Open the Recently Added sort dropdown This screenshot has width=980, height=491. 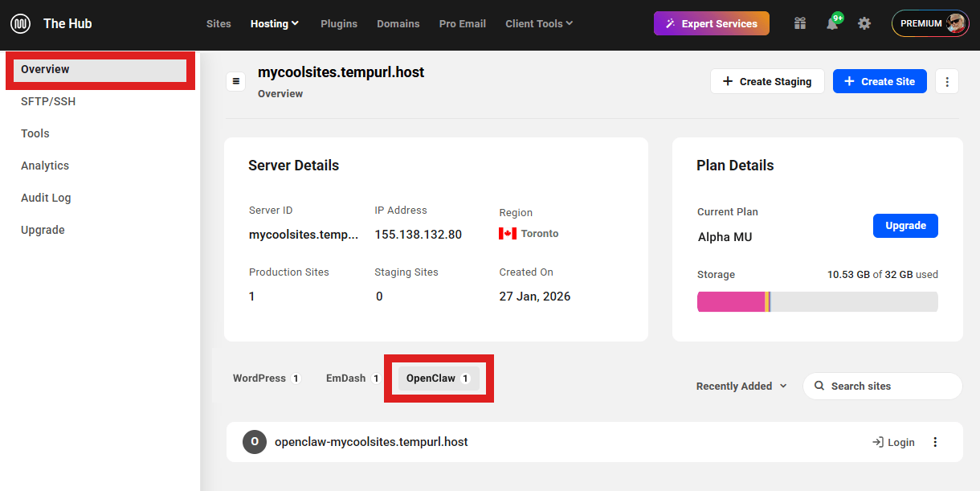(741, 386)
